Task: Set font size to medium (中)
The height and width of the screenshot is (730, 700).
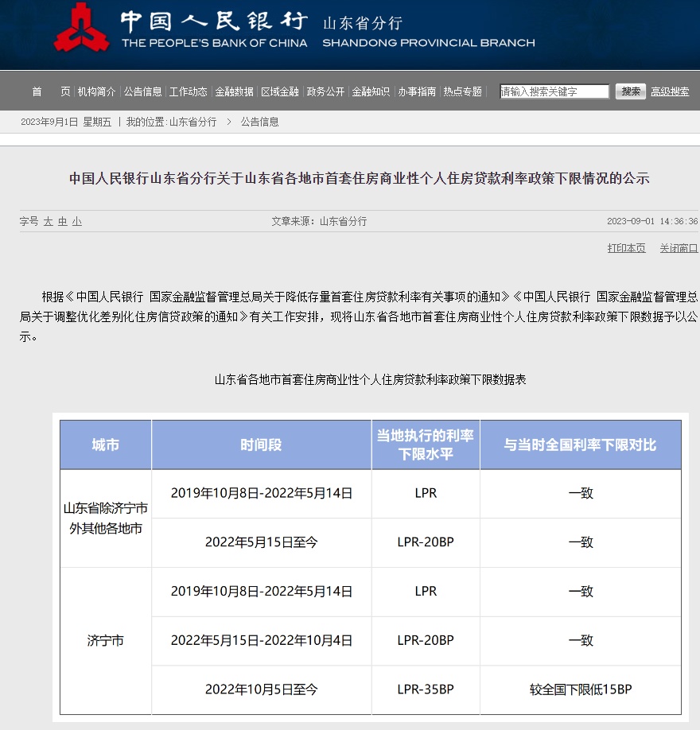Action: [x=62, y=222]
